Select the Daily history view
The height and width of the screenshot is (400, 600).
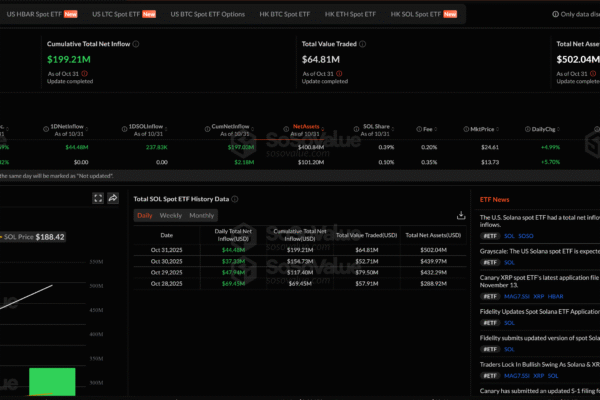tap(145, 216)
